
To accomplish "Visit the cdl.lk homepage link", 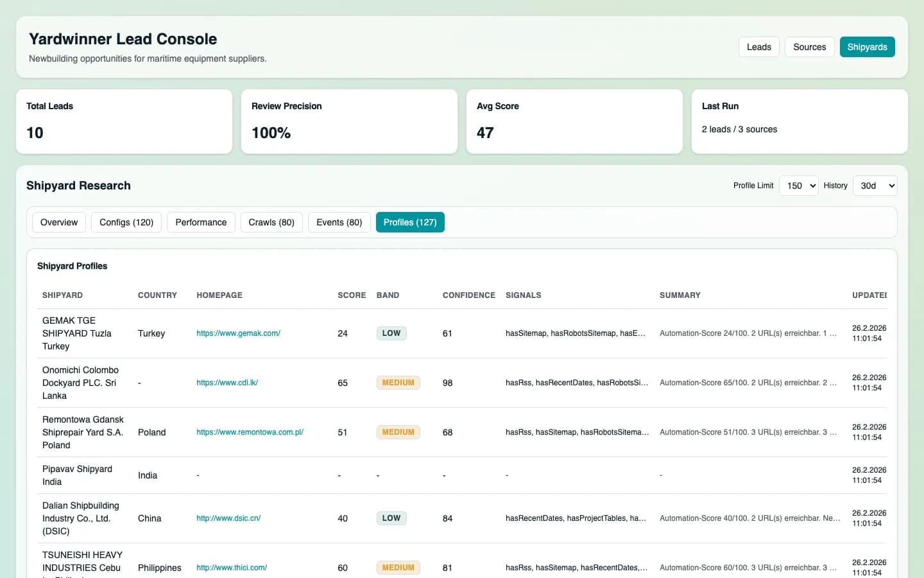I will coord(227,383).
